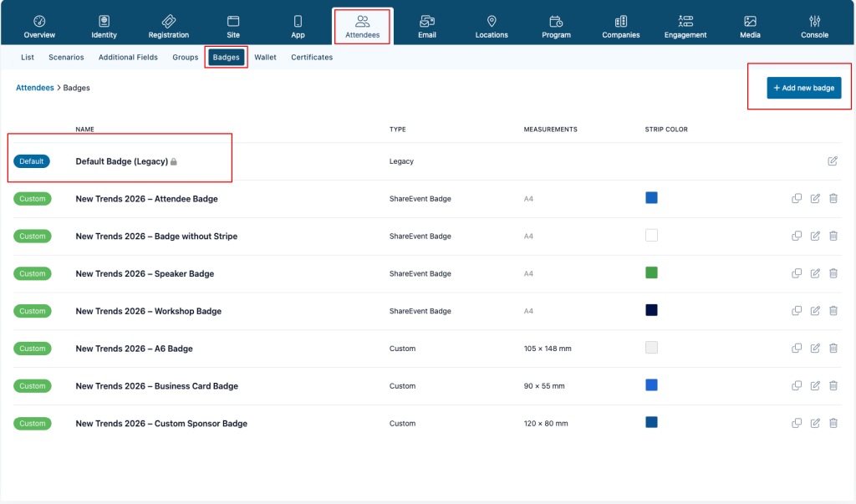The image size is (856, 504).
Task: Copy the New Trends 2026 – A6 Badge
Action: pyautogui.click(x=797, y=348)
